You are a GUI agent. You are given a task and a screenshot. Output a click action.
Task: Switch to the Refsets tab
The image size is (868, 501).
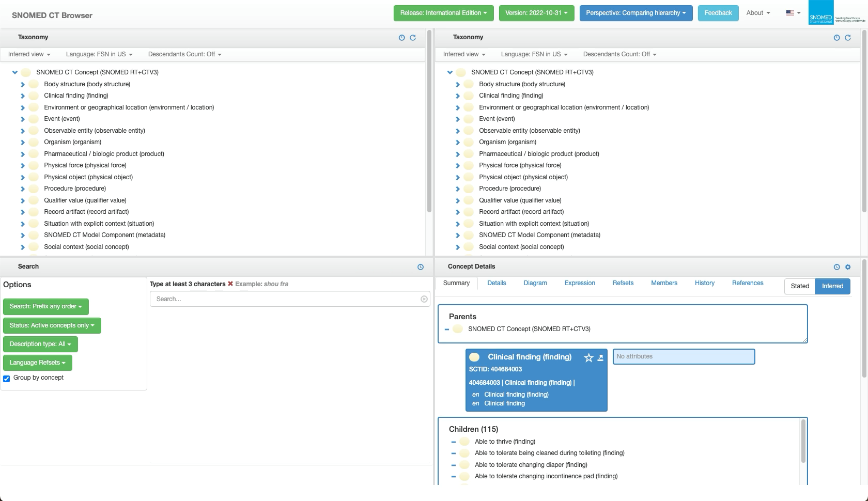623,283
